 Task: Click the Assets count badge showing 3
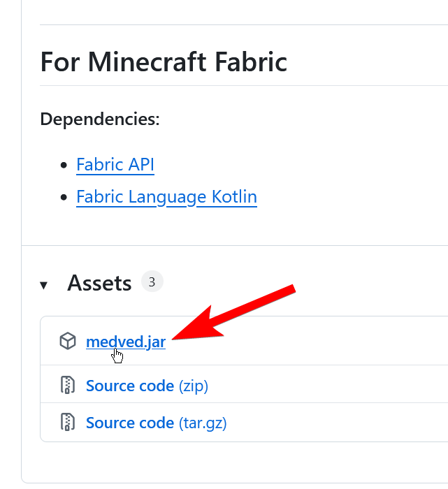152,282
